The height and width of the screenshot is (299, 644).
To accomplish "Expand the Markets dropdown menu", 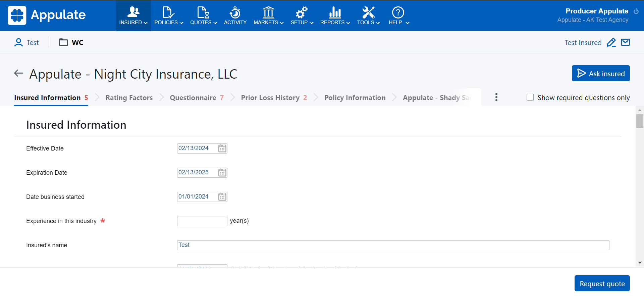I will click(268, 16).
